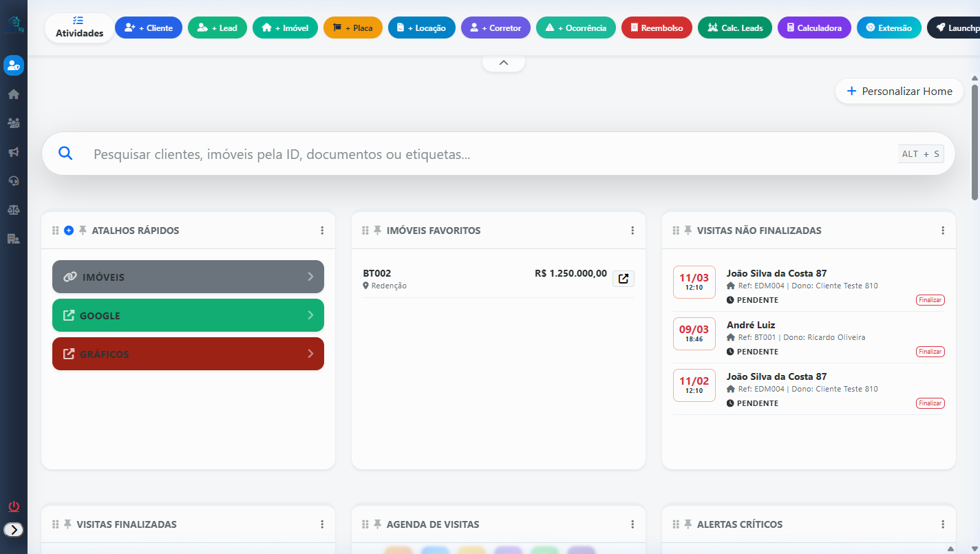Image resolution: width=980 pixels, height=554 pixels.
Task: Open kebab menu of Visitas Finalizadas
Action: click(x=322, y=524)
